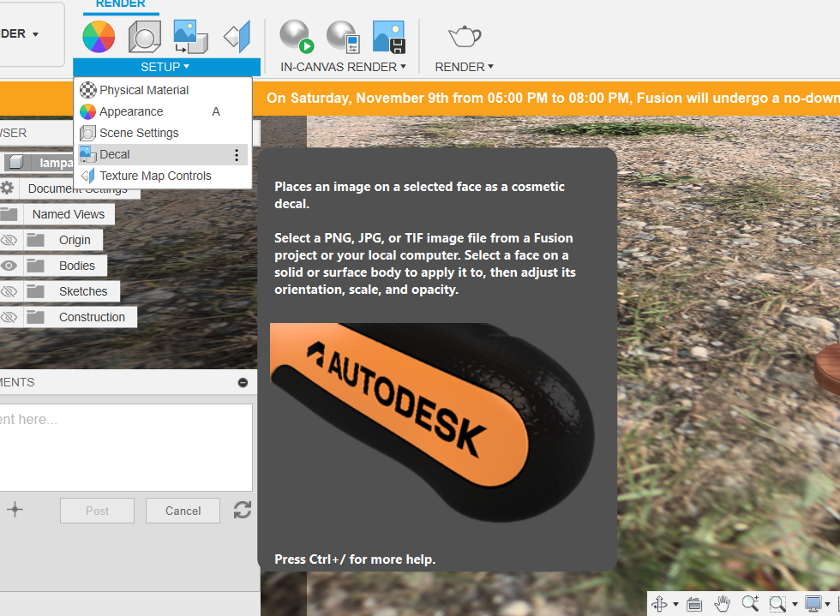Activate the Zoom magnifier tool
840x616 pixels.
(x=750, y=604)
